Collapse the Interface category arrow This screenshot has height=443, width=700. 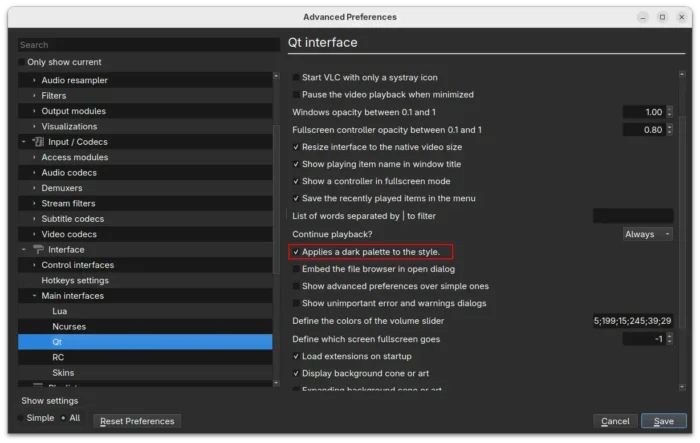tap(24, 250)
